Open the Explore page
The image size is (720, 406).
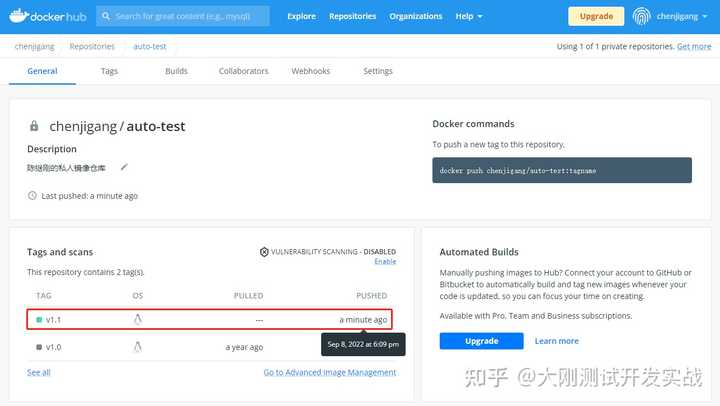pos(302,17)
